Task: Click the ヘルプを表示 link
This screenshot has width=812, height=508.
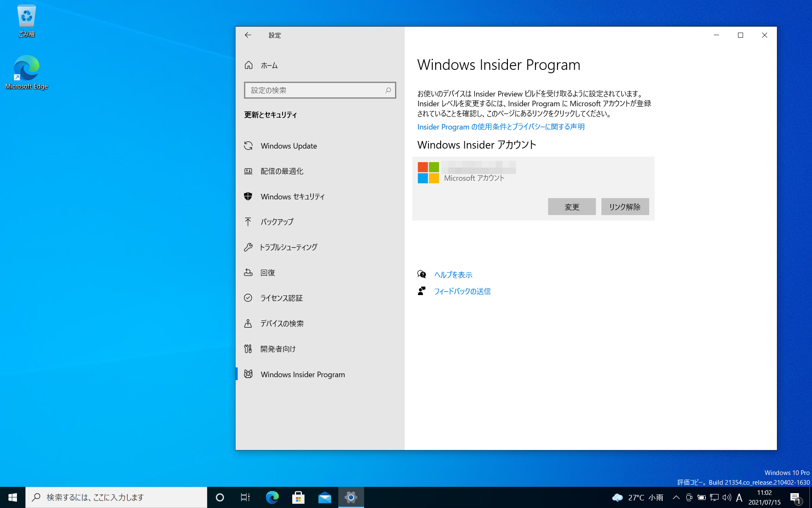Action: [x=453, y=275]
